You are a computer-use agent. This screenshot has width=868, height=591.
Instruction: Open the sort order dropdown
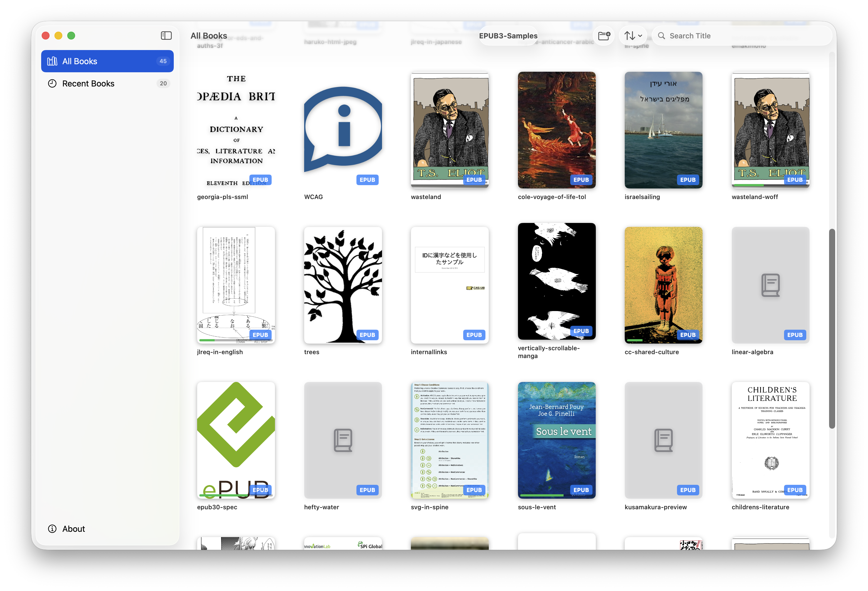(633, 36)
